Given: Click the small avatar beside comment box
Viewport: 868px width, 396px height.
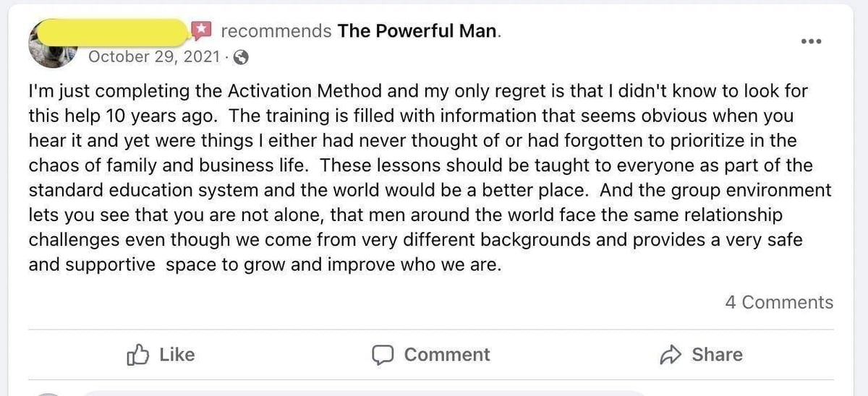Looking at the screenshot, I should click(x=49, y=392).
